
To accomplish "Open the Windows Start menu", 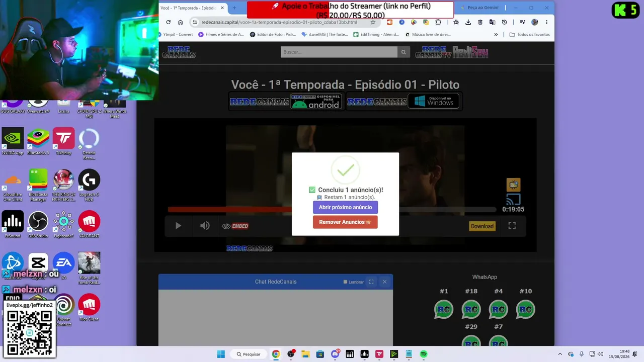I will pos(221,354).
